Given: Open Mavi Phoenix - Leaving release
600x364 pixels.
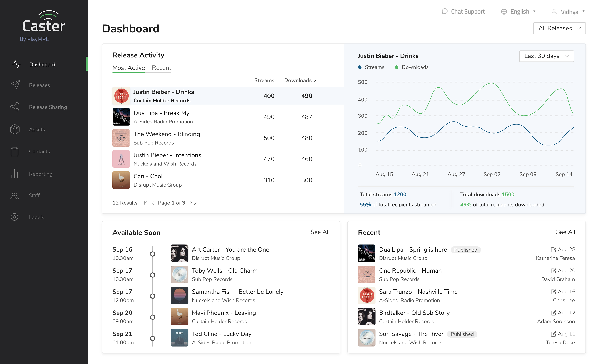Looking at the screenshot, I should (224, 313).
